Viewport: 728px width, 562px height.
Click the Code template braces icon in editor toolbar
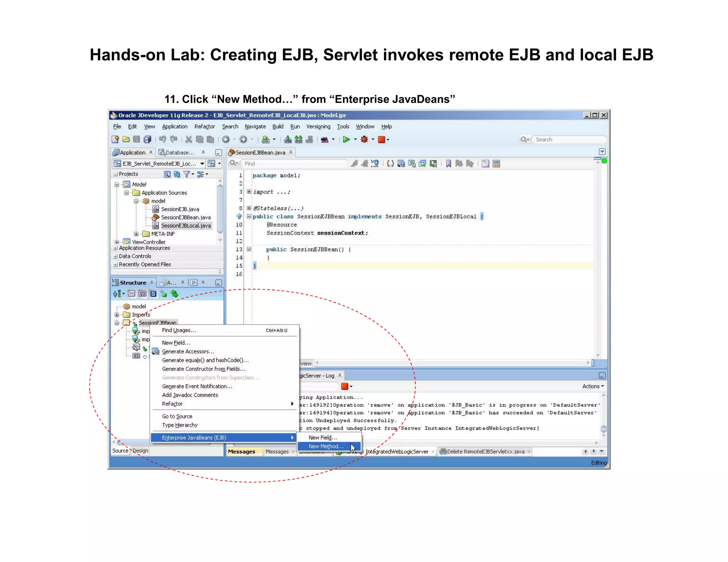(390, 164)
